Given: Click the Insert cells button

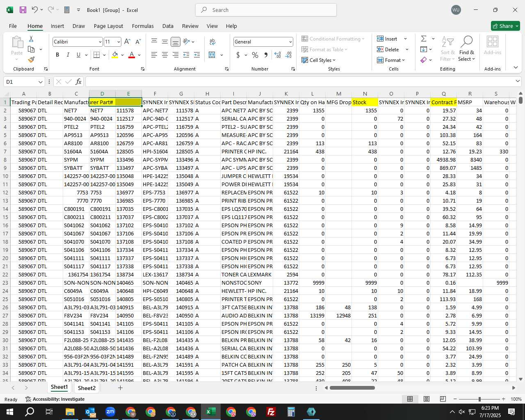Looking at the screenshot, I should [x=387, y=39].
